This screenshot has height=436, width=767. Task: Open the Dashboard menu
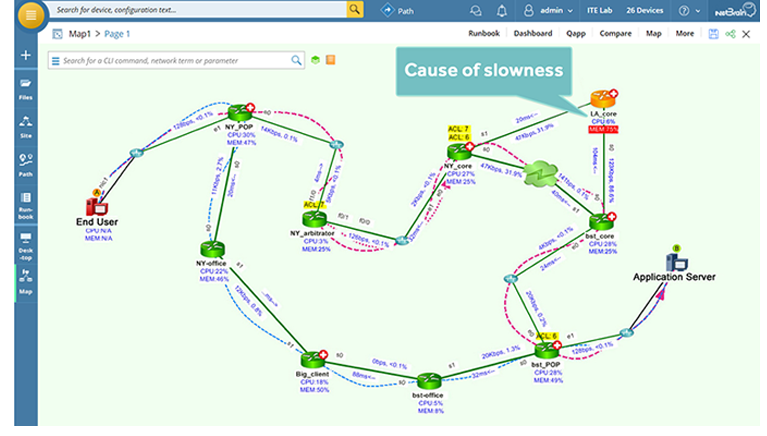pyautogui.click(x=533, y=33)
